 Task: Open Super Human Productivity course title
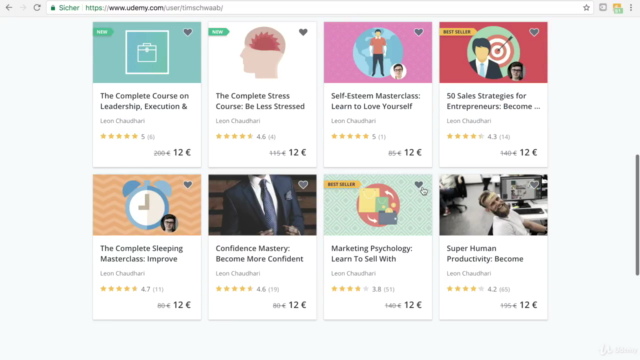coord(485,253)
